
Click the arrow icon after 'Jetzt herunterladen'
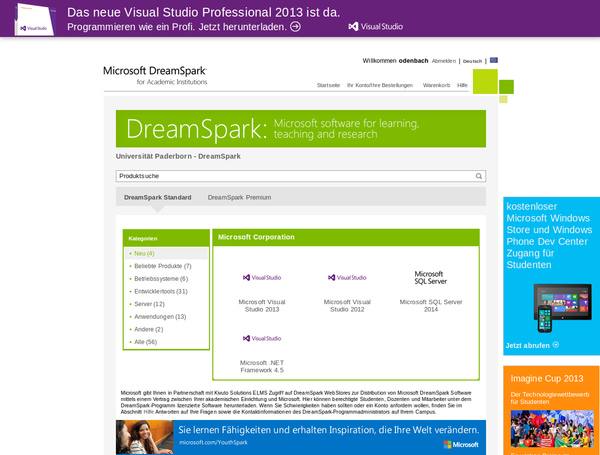click(x=295, y=26)
